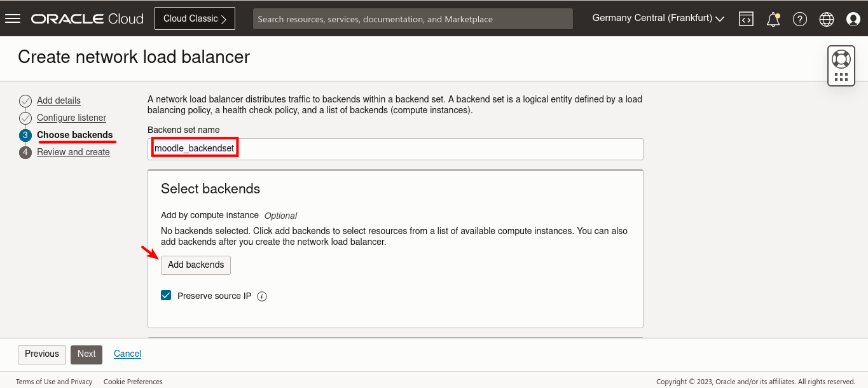The height and width of the screenshot is (388, 868).
Task: Click the Add backends button
Action: 195,265
